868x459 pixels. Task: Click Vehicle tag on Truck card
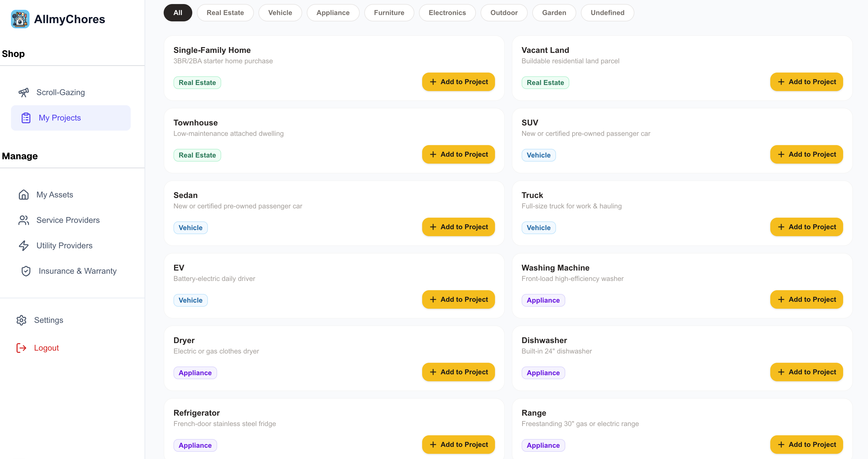click(x=538, y=228)
